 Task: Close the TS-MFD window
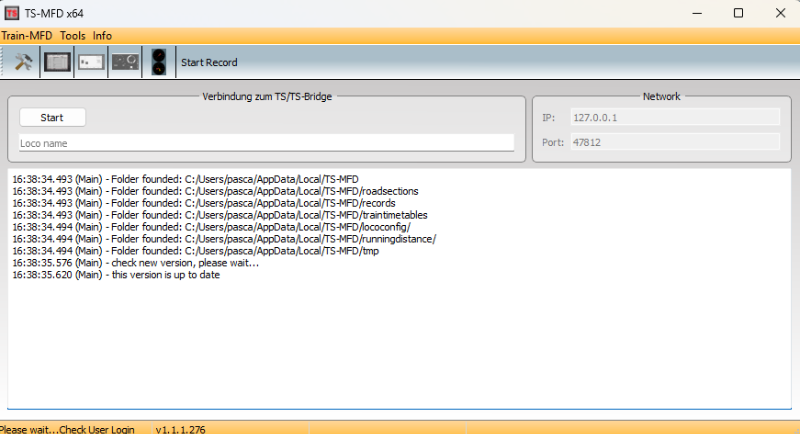781,13
